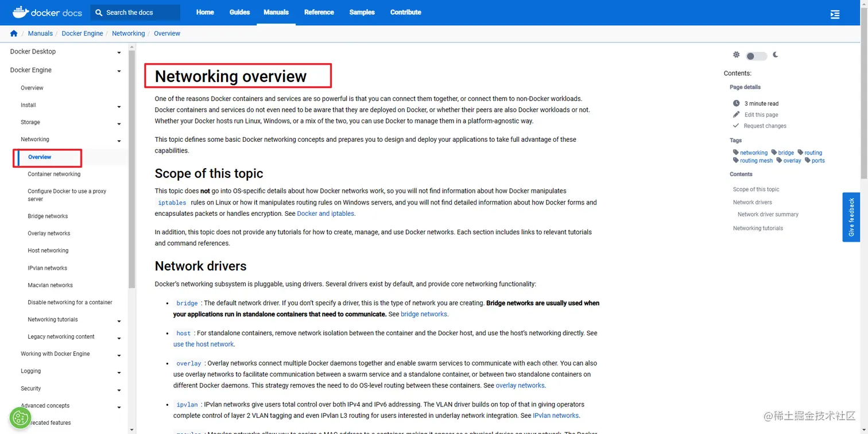Viewport: 868px width, 434px height.
Task: Follow the use the host network link
Action: (x=203, y=344)
